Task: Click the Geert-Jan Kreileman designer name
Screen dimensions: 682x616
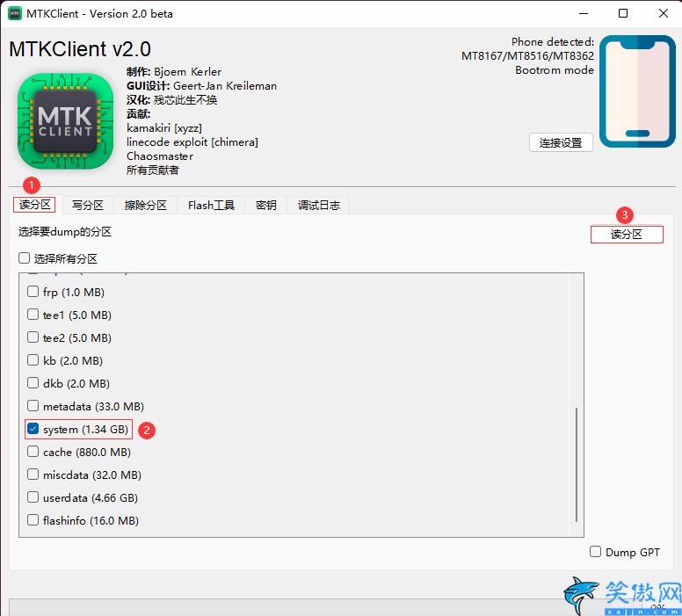Action: click(225, 86)
